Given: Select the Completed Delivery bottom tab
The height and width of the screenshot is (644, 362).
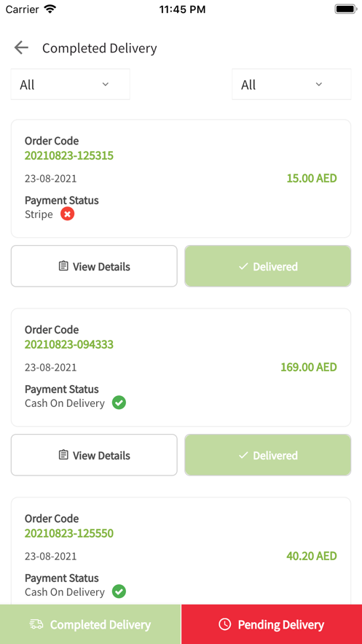Looking at the screenshot, I should pyautogui.click(x=90, y=624).
